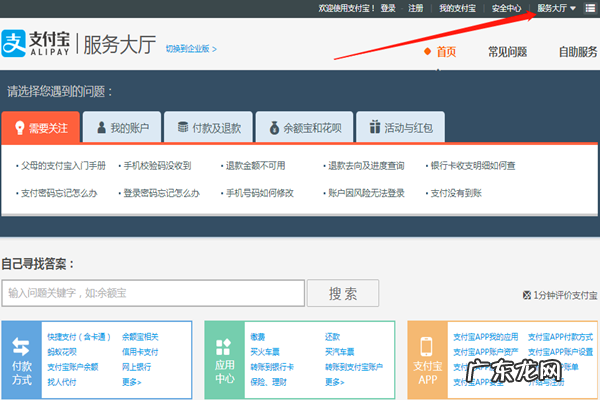Switch to the 活动与红包 tab
Image resolution: width=600 pixels, height=400 pixels.
[x=401, y=127]
